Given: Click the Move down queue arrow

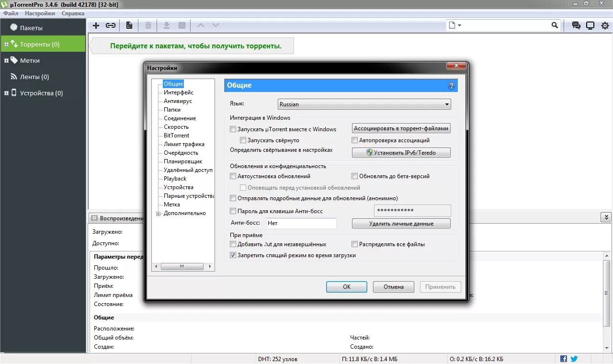Looking at the screenshot, I should point(216,25).
